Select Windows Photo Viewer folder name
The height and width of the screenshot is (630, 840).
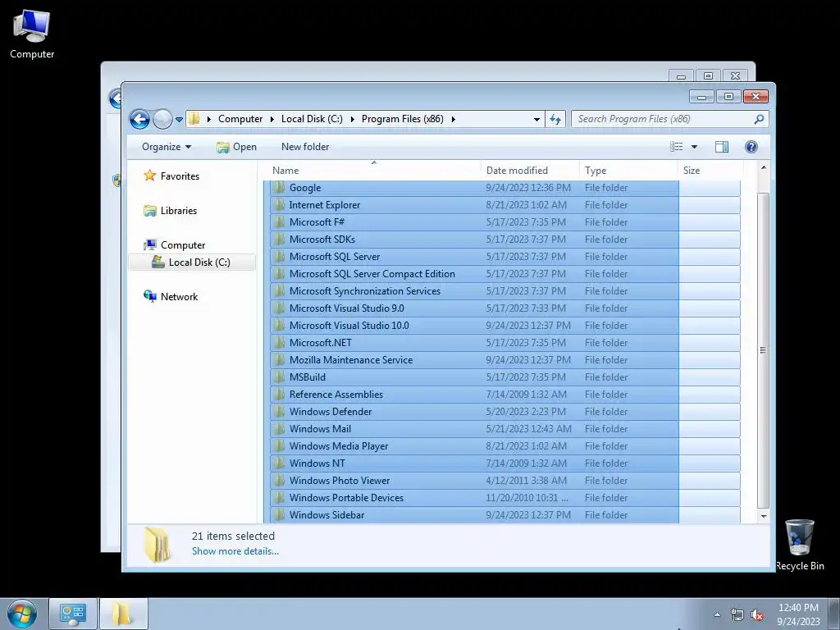click(x=340, y=480)
